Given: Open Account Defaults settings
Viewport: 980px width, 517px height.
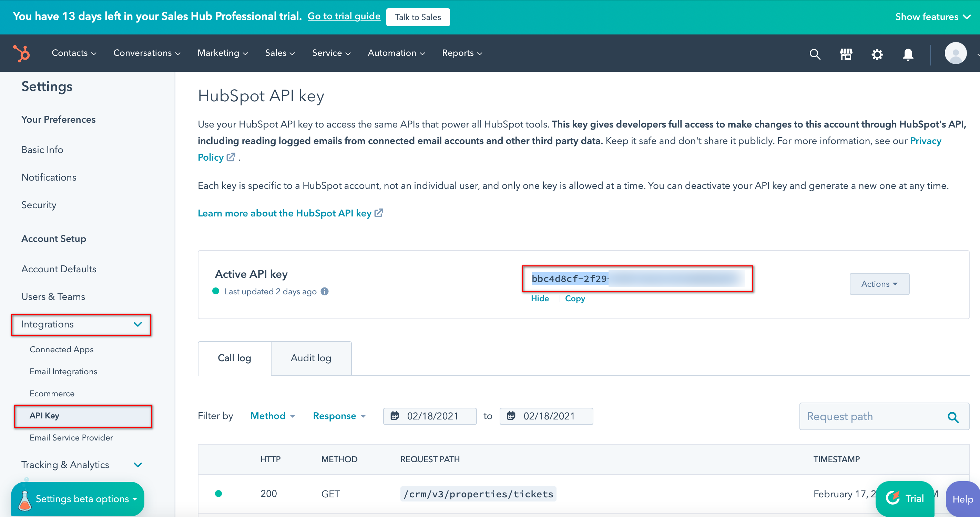Looking at the screenshot, I should (x=59, y=269).
